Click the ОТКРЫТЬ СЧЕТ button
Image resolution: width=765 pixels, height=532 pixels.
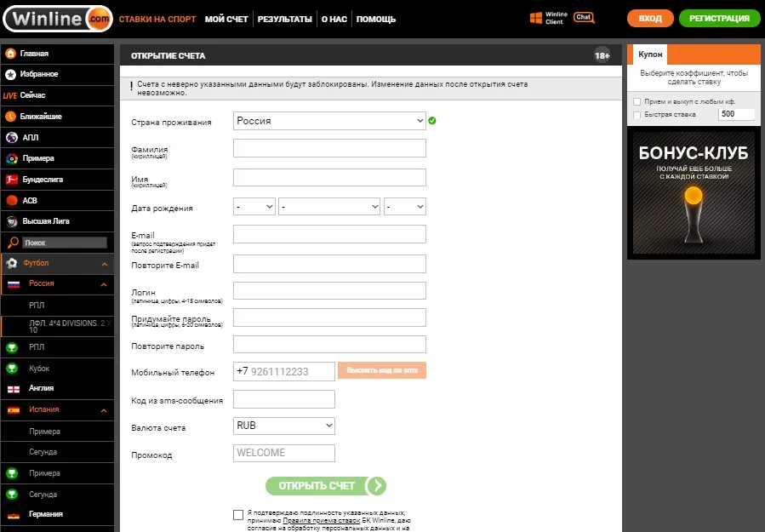[x=326, y=486]
